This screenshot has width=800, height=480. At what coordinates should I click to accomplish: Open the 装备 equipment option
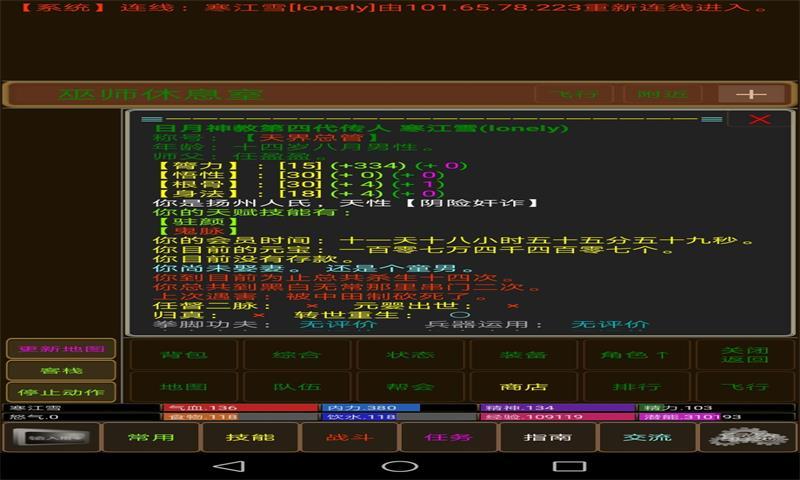(523, 355)
